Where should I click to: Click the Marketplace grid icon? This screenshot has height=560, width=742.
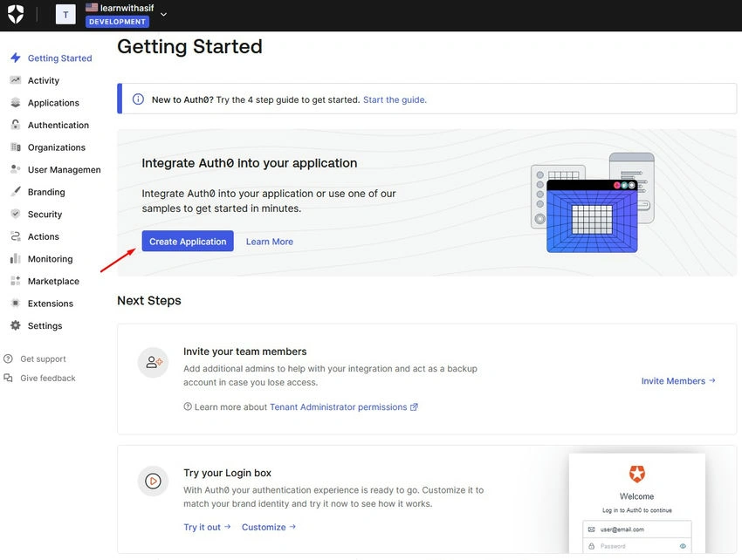(x=16, y=281)
